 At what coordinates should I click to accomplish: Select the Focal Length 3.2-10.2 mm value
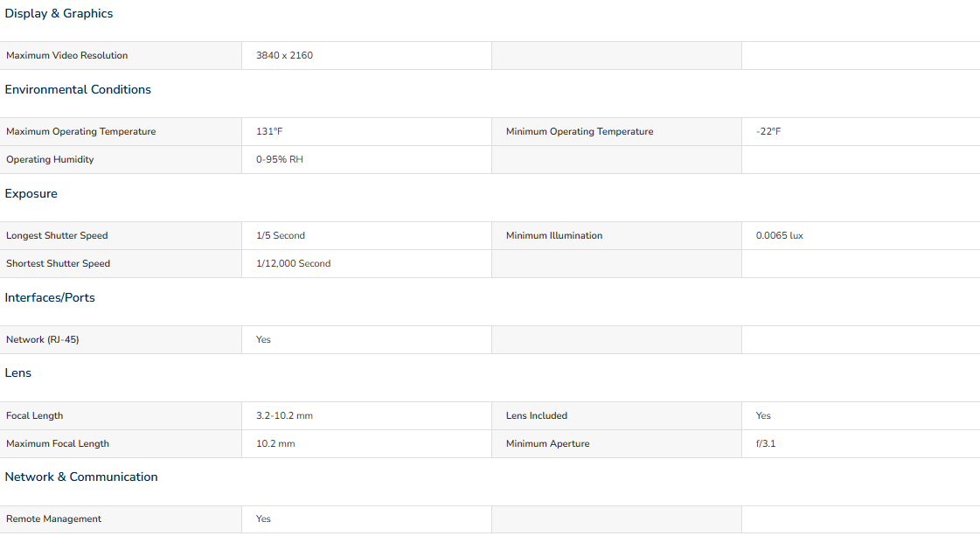pos(284,416)
